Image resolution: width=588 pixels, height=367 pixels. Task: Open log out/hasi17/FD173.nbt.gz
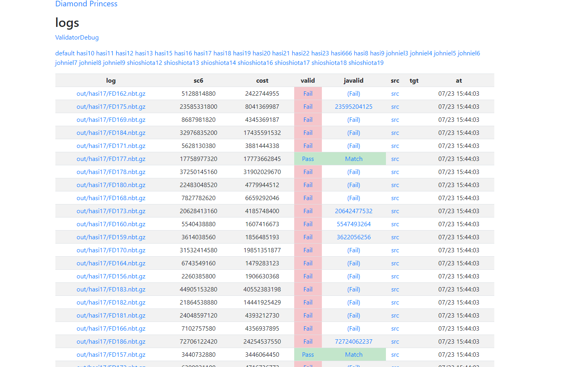[x=111, y=211]
